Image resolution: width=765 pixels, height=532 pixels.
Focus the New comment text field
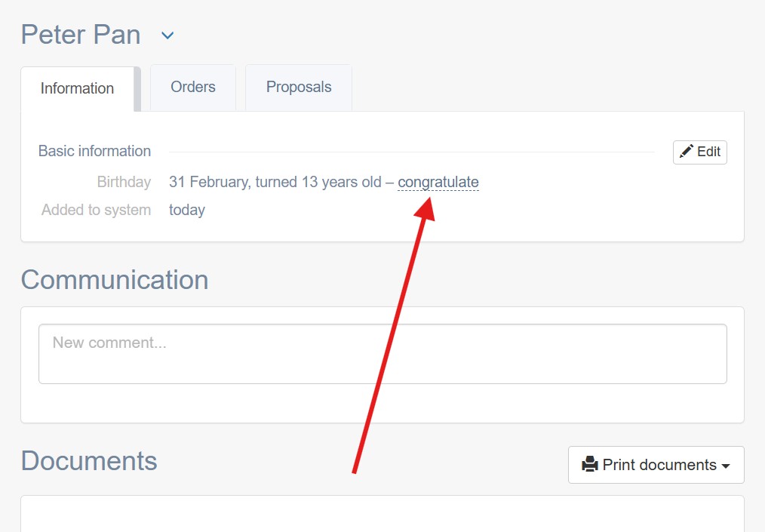click(382, 354)
